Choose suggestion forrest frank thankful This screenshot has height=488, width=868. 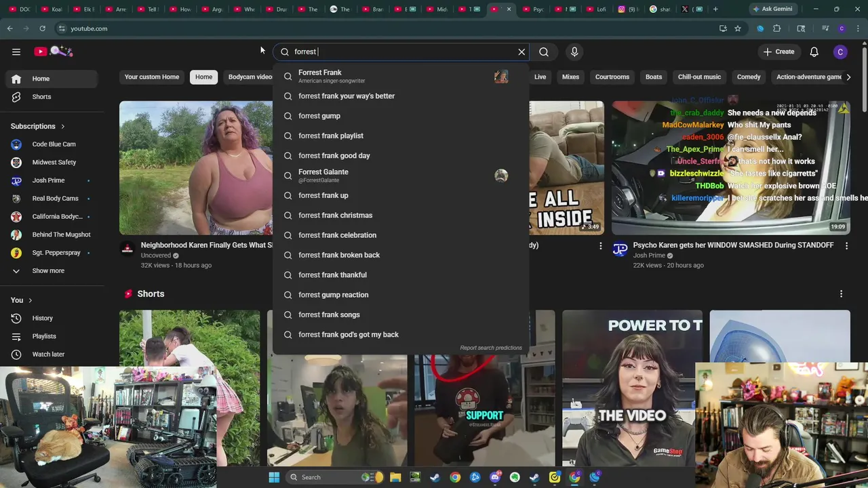pyautogui.click(x=400, y=275)
